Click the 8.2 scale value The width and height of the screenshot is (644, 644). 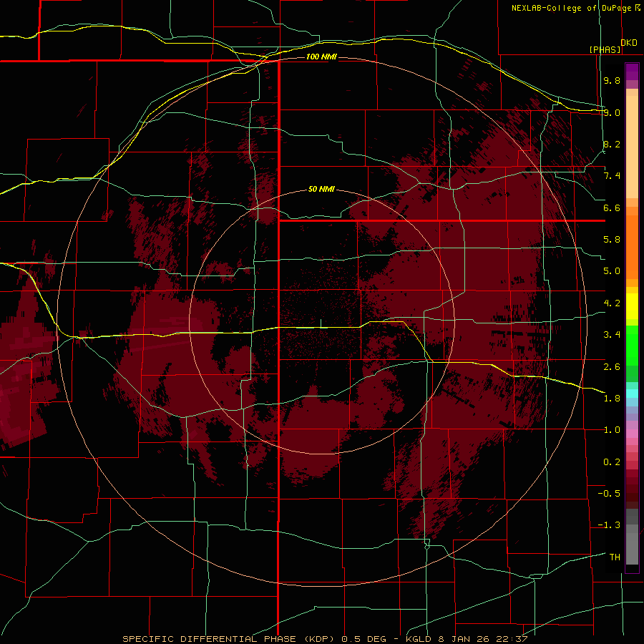[x=612, y=144]
